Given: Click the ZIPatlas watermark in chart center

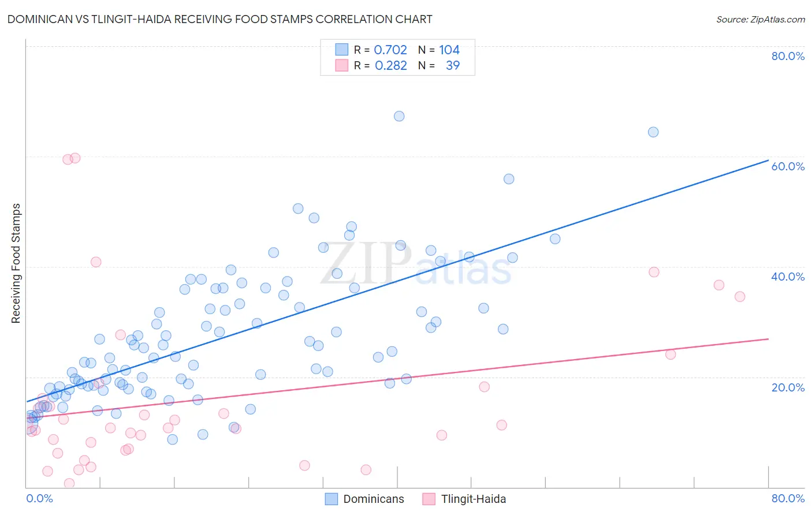Looking at the screenshot, I should (x=416, y=264).
